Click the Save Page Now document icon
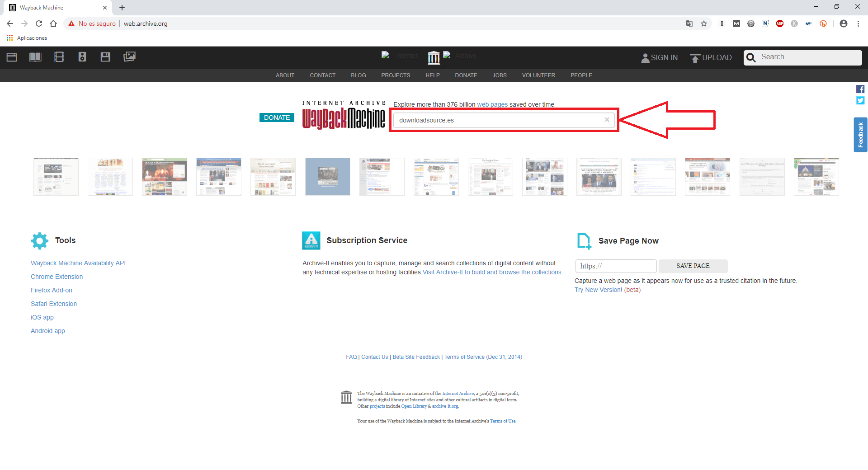 [584, 241]
